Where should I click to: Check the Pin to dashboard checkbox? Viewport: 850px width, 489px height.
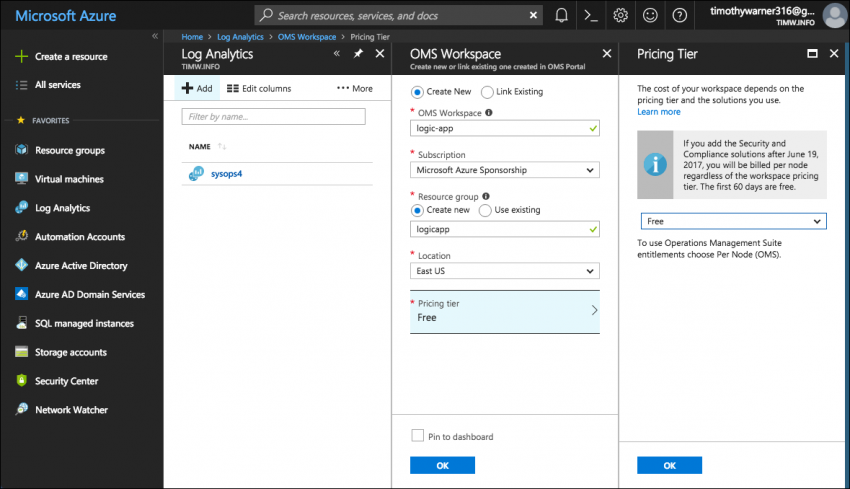(x=417, y=436)
